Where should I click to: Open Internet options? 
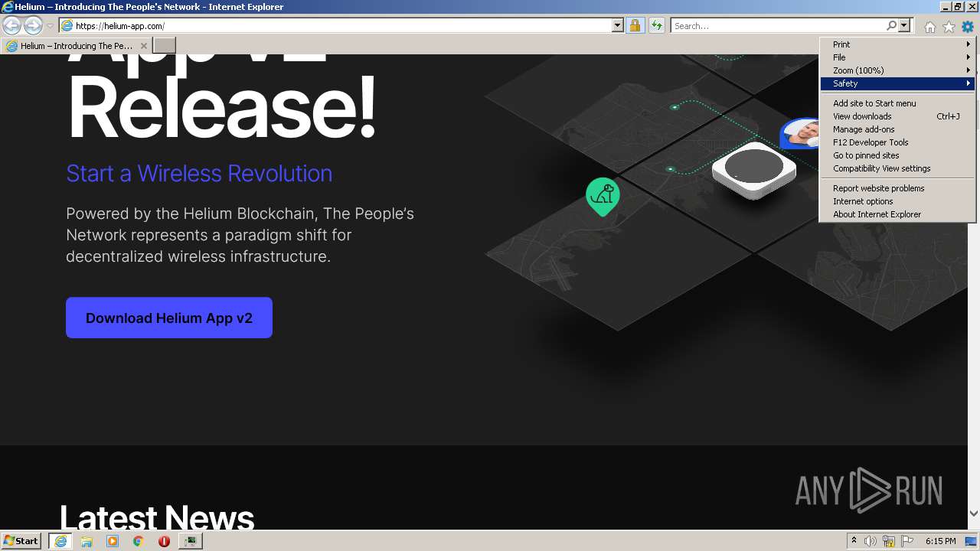[897, 201]
